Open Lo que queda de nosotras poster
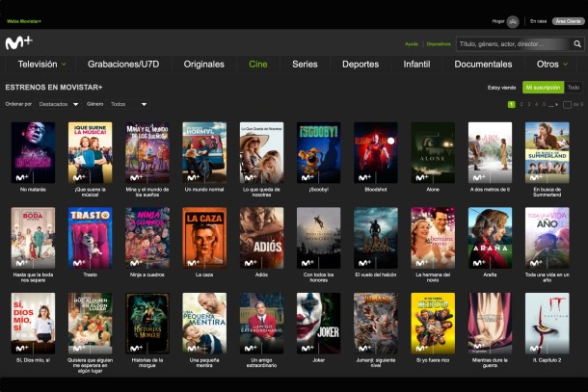This screenshot has width=588, height=392. (261, 152)
